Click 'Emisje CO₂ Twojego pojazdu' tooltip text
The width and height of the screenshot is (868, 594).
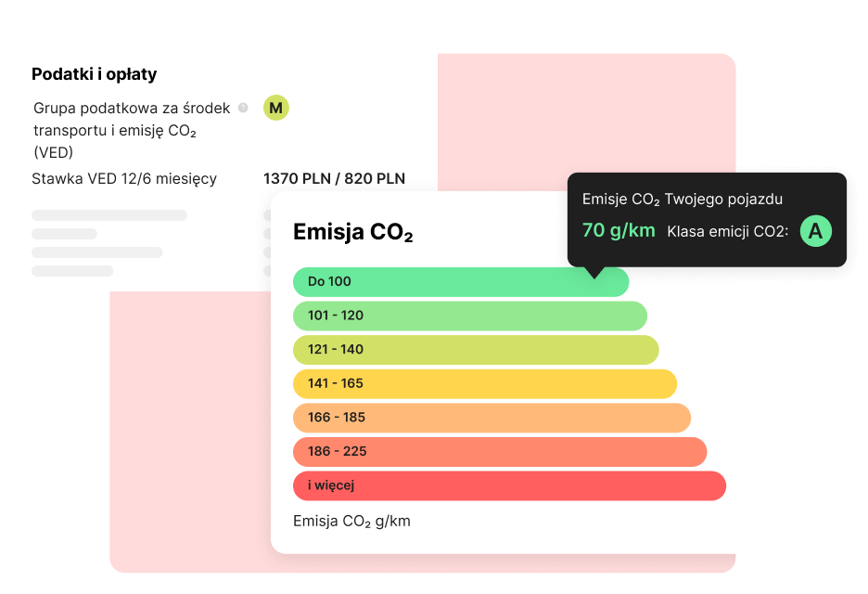tap(683, 200)
